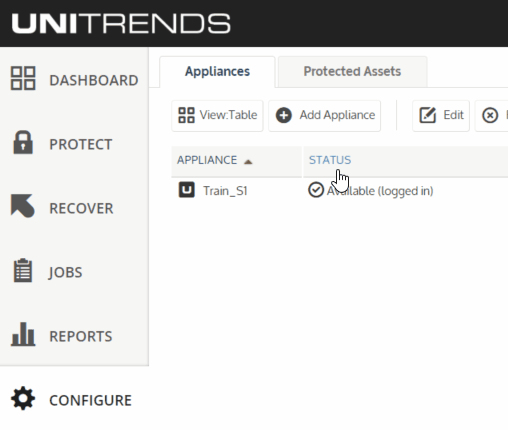Screen dimensions: 508x430
Task: Click the Jobs clipboard icon
Action: click(23, 270)
